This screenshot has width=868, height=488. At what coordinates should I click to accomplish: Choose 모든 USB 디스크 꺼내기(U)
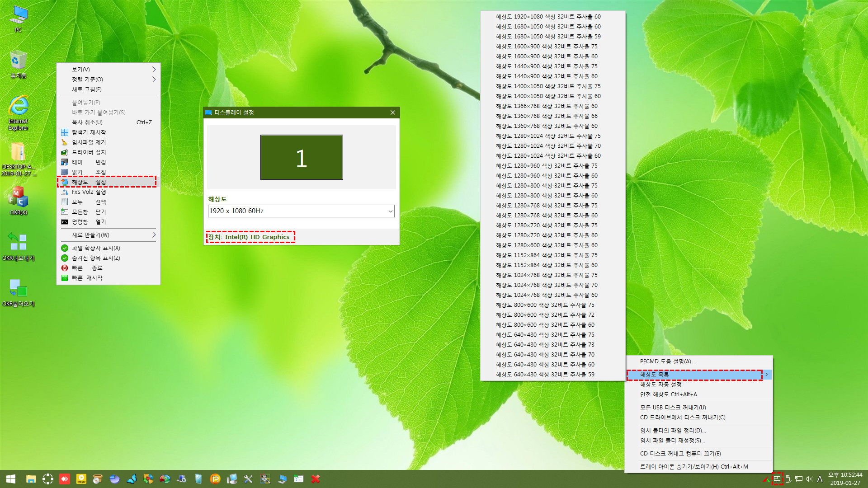click(698, 408)
